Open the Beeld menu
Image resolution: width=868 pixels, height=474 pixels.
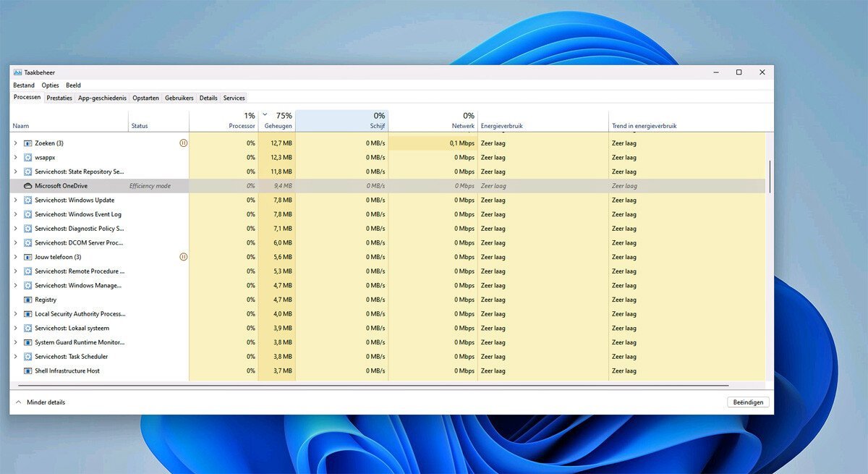pyautogui.click(x=73, y=85)
